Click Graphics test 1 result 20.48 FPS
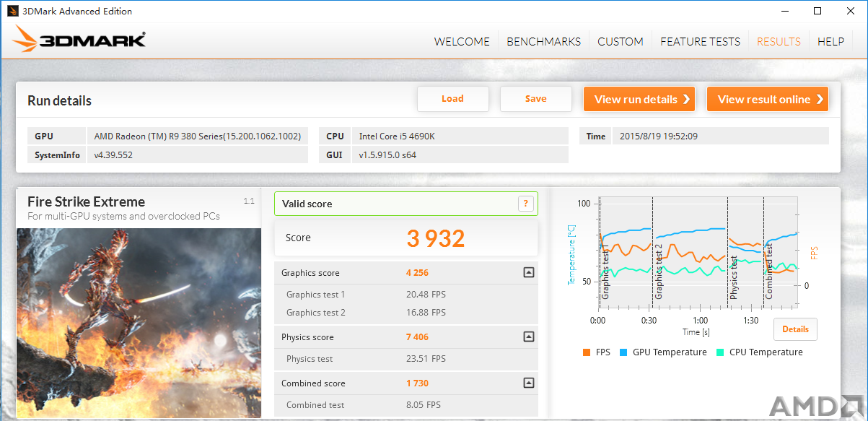This screenshot has height=421, width=868. point(426,295)
